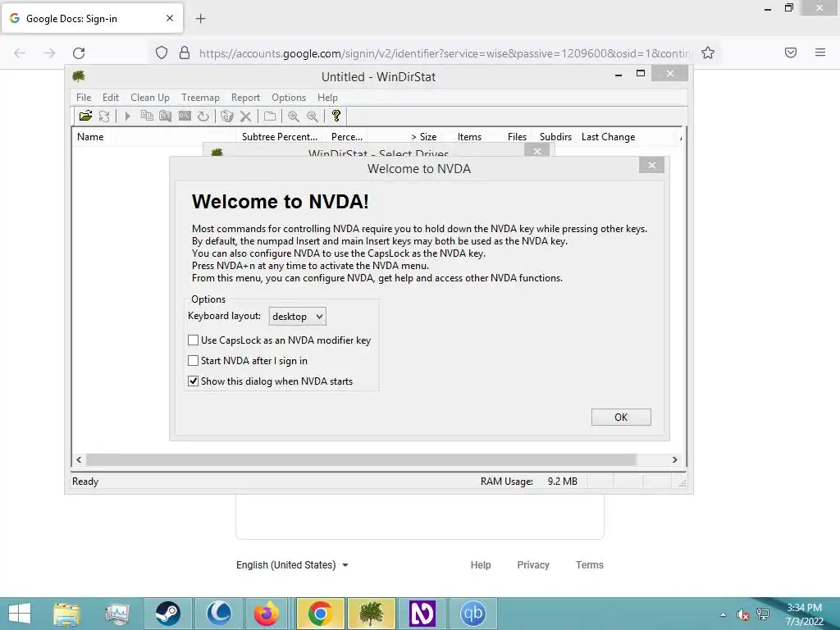Screen dimensions: 840x630
Task: Click the Firefox icon in the taskbar
Action: pos(267,614)
